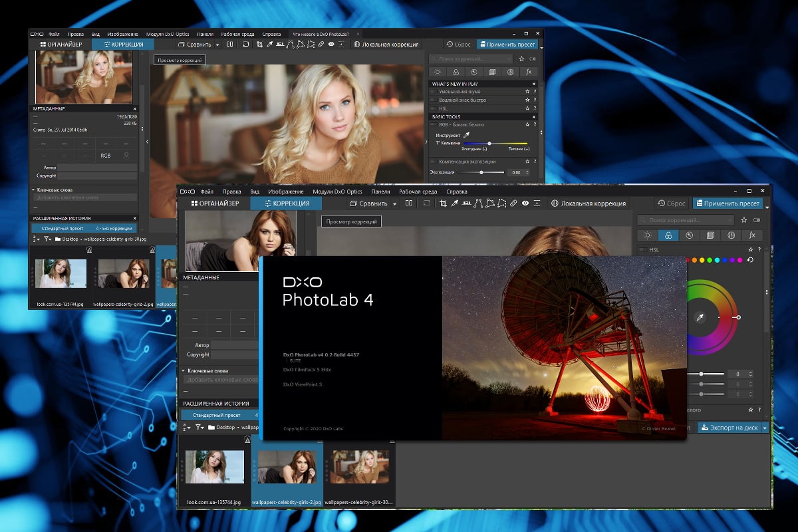Image resolution: width=798 pixels, height=532 pixels.
Task: Collapse the Ключевые слова section in the front window
Action: (x=184, y=370)
